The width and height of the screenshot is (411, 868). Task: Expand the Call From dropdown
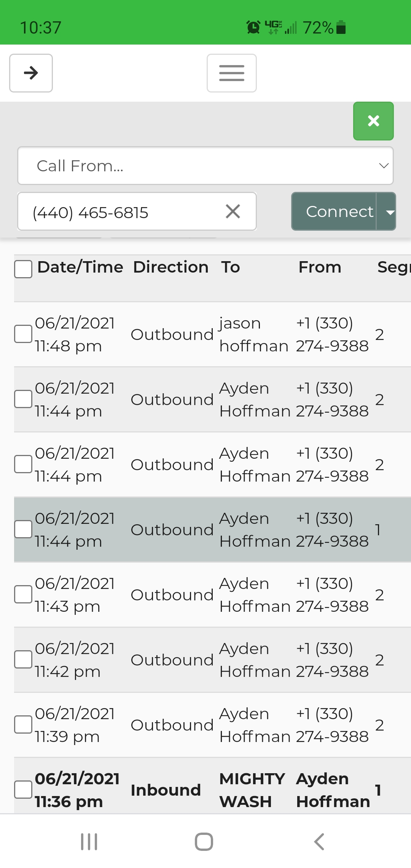205,166
